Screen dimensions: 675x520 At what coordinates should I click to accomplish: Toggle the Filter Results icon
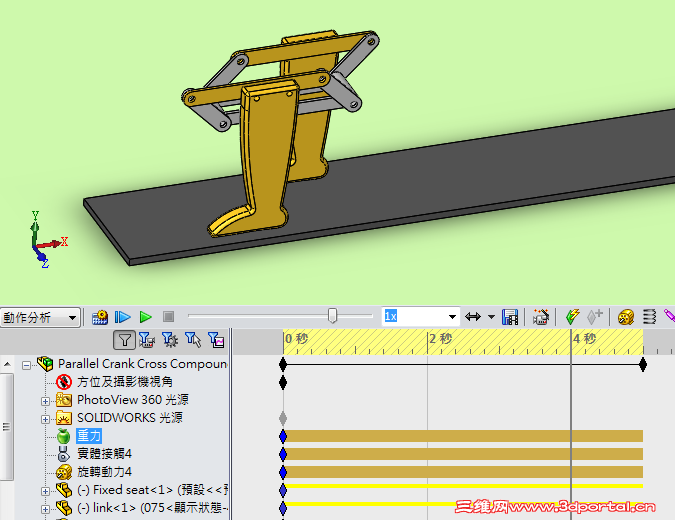tap(216, 340)
